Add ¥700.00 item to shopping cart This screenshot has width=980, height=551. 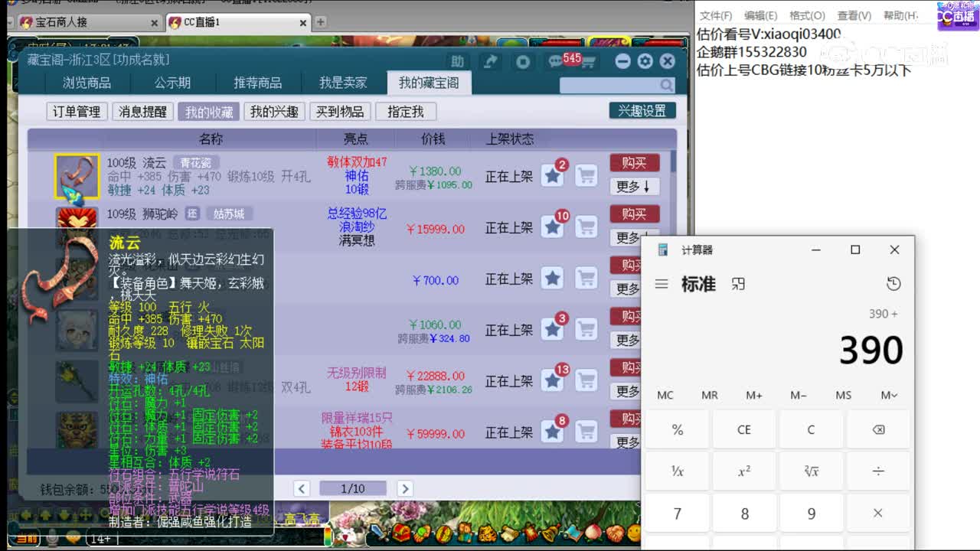[x=586, y=279]
